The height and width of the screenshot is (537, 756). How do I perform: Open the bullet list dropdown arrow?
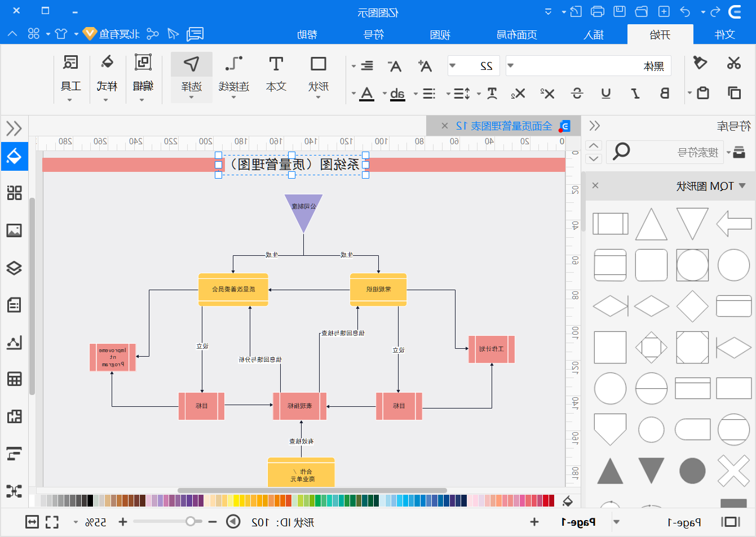click(415, 94)
